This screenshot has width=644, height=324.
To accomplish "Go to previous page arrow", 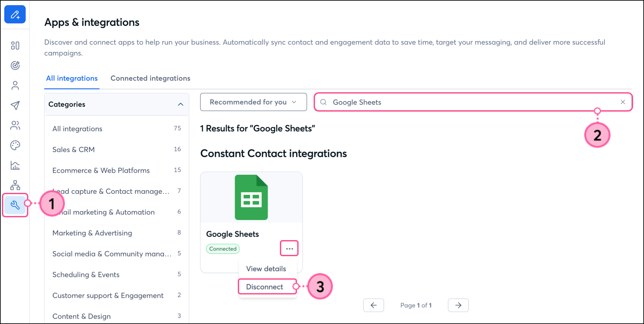I will tap(373, 305).
